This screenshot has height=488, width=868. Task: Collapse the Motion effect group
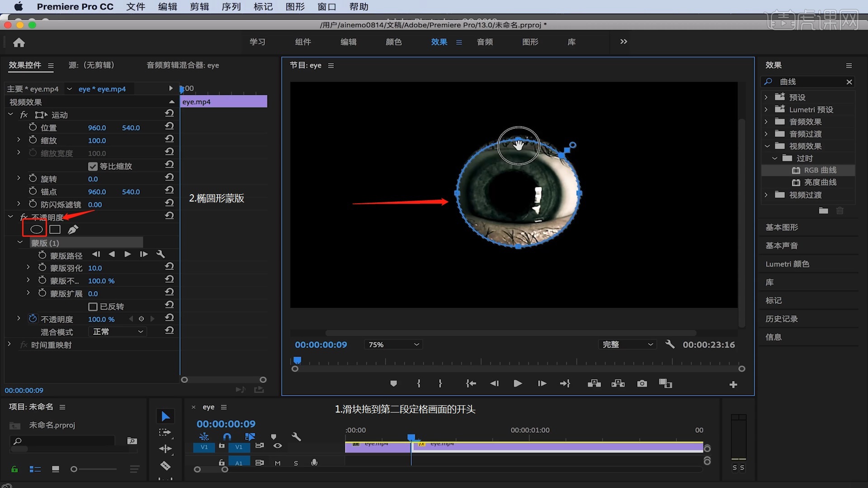pyautogui.click(x=10, y=114)
